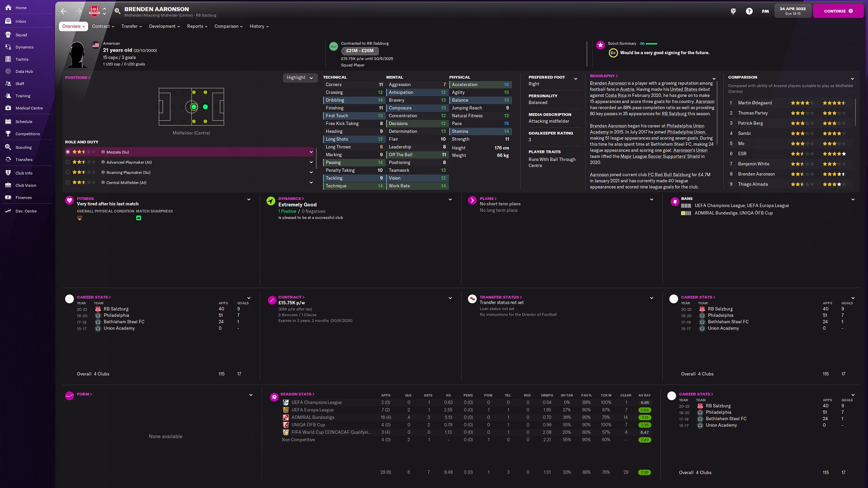The height and width of the screenshot is (488, 868).
Task: Click Martin Ødegaard in the comparison list
Action: pos(754,103)
